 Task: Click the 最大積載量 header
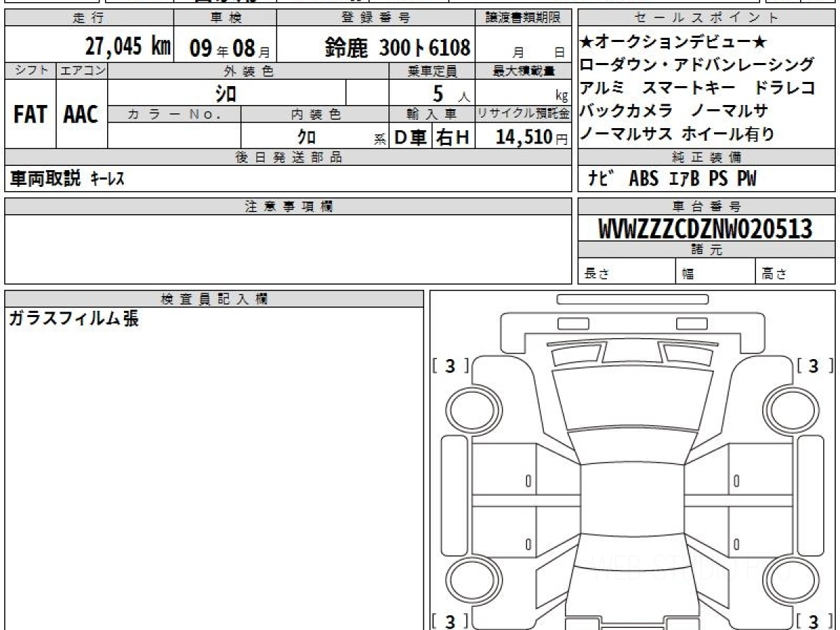click(524, 71)
